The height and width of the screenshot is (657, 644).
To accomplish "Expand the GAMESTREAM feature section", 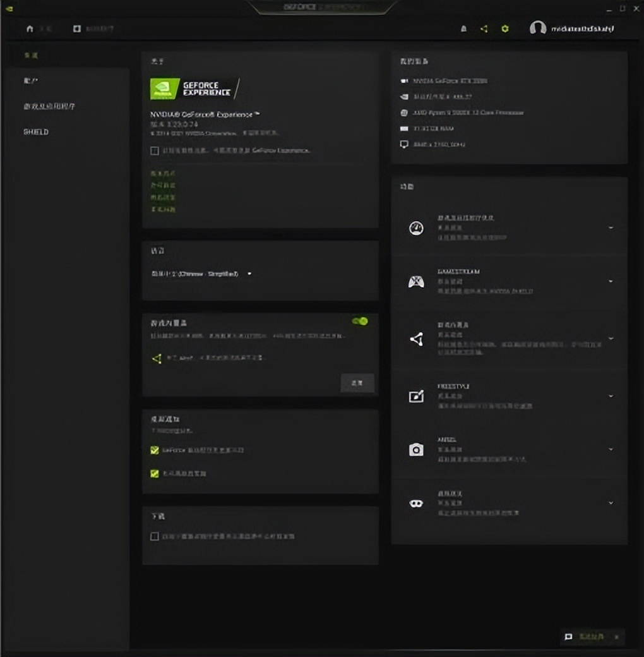I will (x=610, y=281).
